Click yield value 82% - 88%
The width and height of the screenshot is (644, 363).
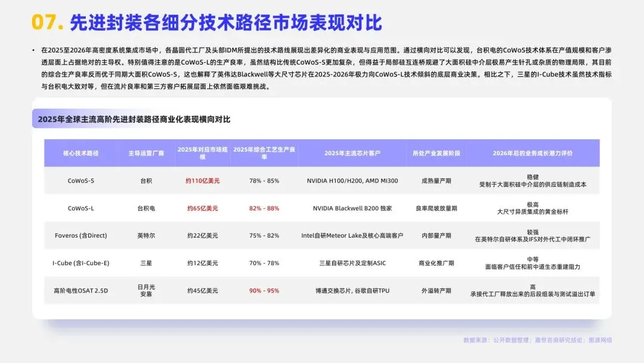tap(264, 208)
